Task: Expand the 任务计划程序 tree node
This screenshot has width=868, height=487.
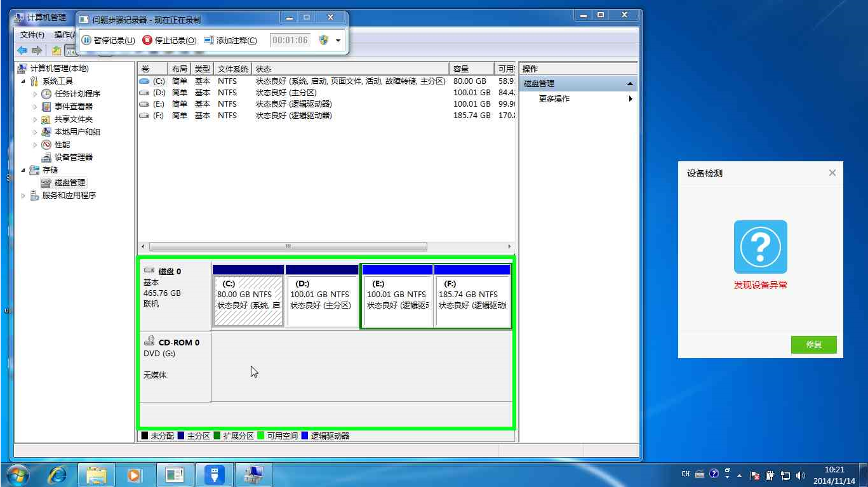Action: tap(36, 94)
